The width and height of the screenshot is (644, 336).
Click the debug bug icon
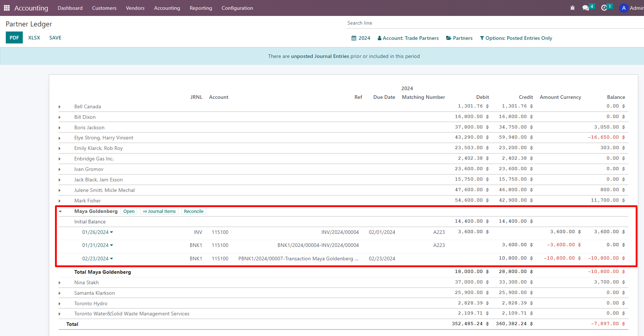572,8
